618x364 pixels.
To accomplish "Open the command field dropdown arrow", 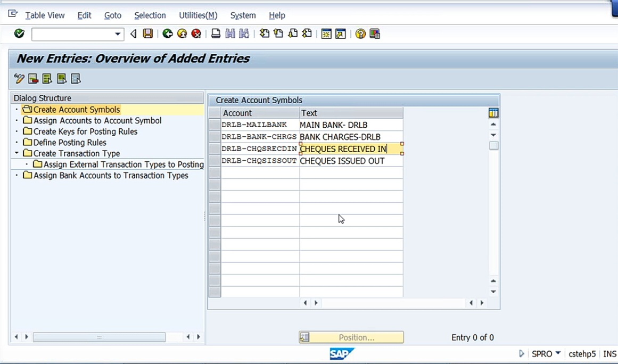I will tap(118, 34).
